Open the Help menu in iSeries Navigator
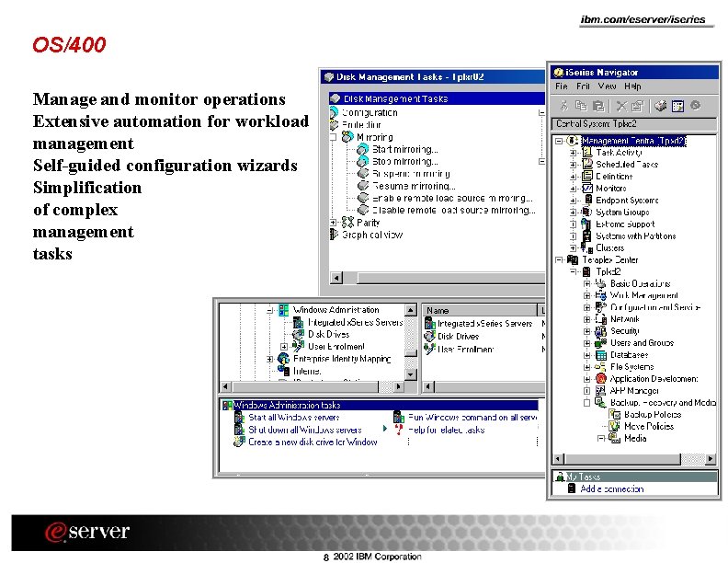Image resolution: width=728 pixels, height=563 pixels. click(x=632, y=86)
